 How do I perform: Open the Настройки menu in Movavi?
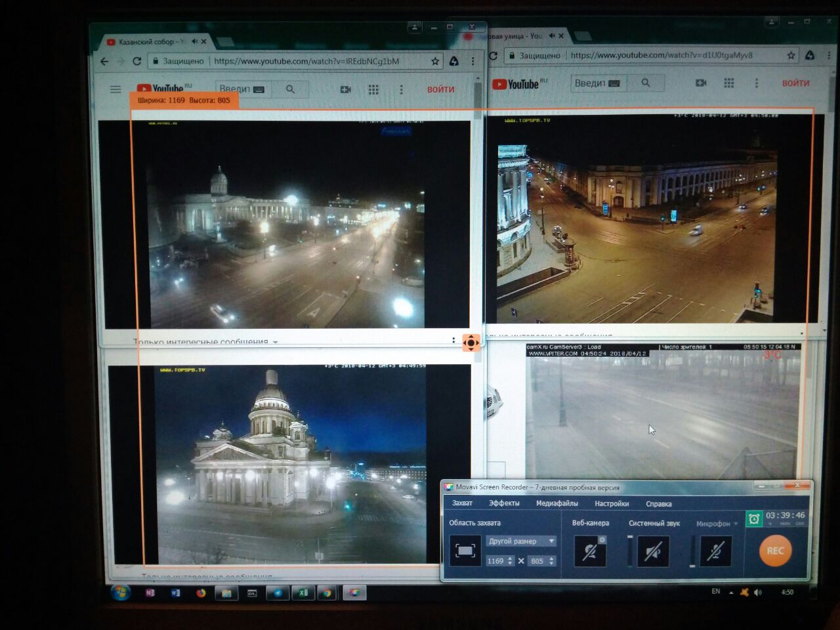612,503
